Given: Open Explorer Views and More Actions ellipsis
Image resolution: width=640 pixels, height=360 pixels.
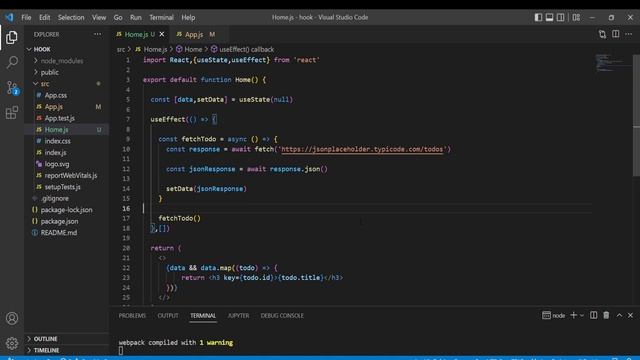Looking at the screenshot, I should pyautogui.click(x=98, y=34).
